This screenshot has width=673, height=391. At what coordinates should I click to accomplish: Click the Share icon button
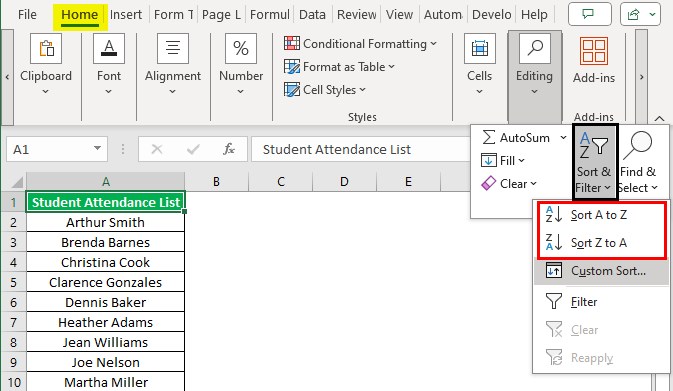coord(634,15)
